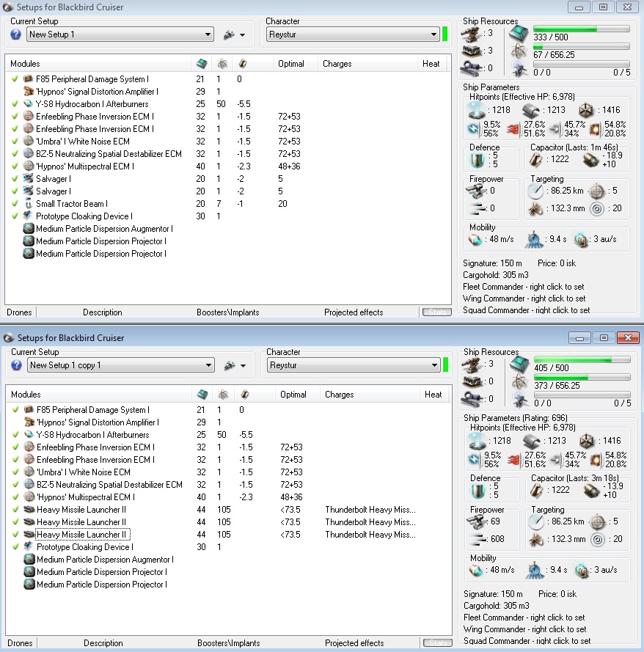Click powergrid resource icon in top Ship Resources
The image size is (644, 652).
(519, 51)
